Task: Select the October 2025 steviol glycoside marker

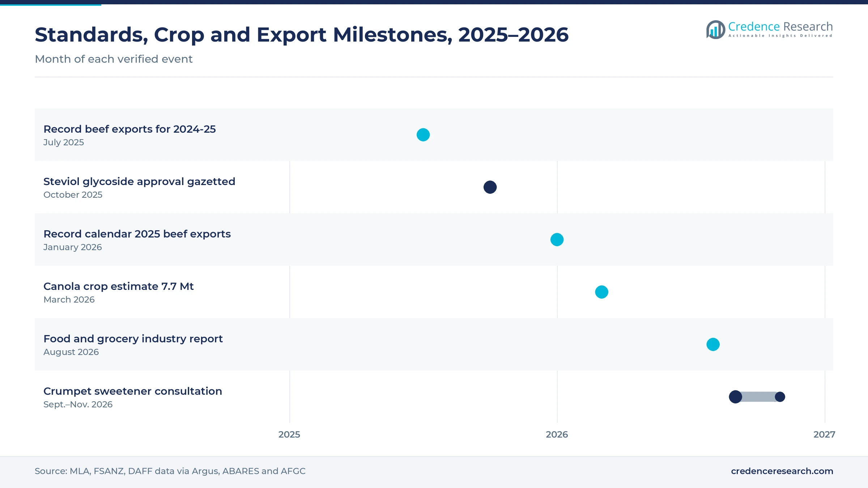Action: click(x=490, y=187)
